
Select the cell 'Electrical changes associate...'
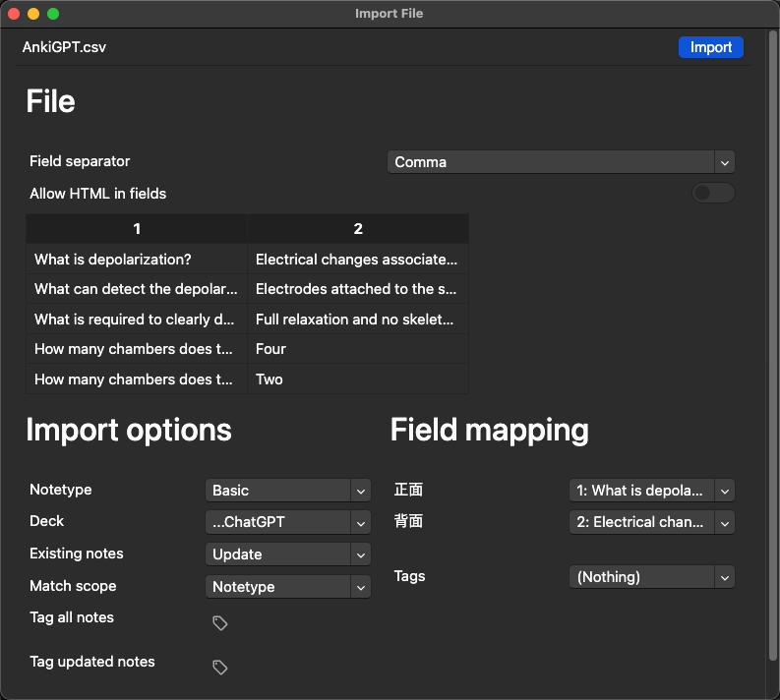point(358,260)
